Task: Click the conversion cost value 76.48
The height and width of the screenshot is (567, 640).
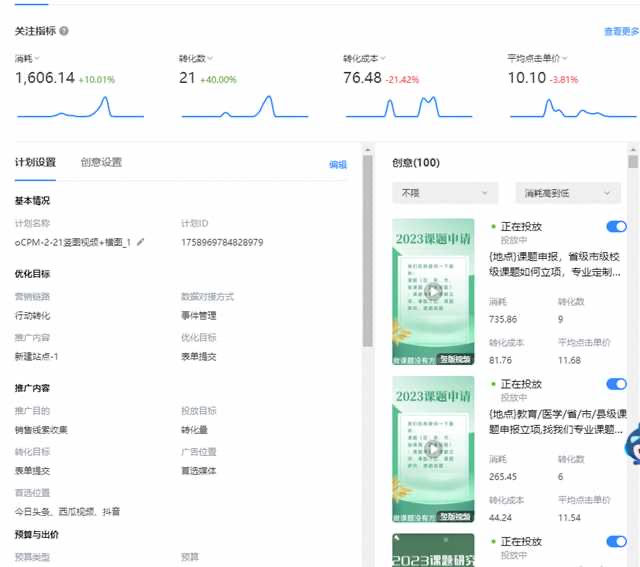Action: coord(362,78)
